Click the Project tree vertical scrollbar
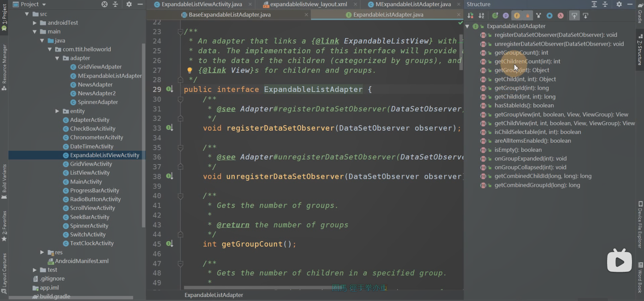The image size is (644, 301). [143, 135]
